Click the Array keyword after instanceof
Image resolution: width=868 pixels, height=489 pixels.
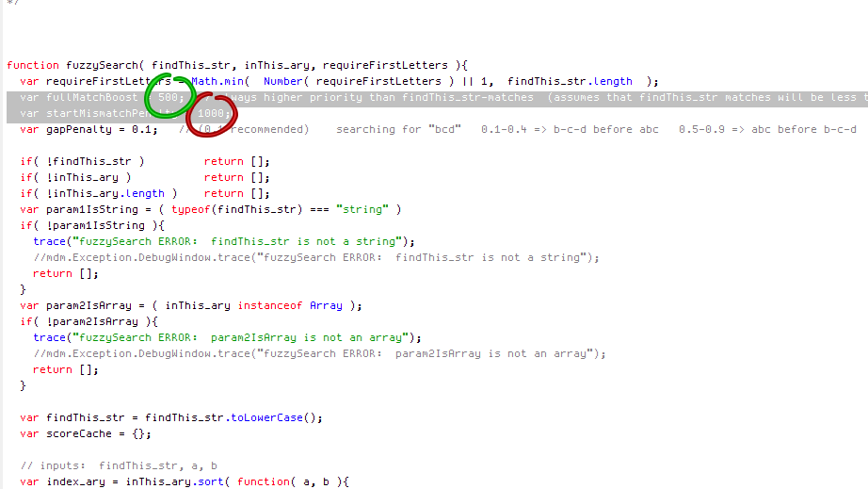pos(326,305)
